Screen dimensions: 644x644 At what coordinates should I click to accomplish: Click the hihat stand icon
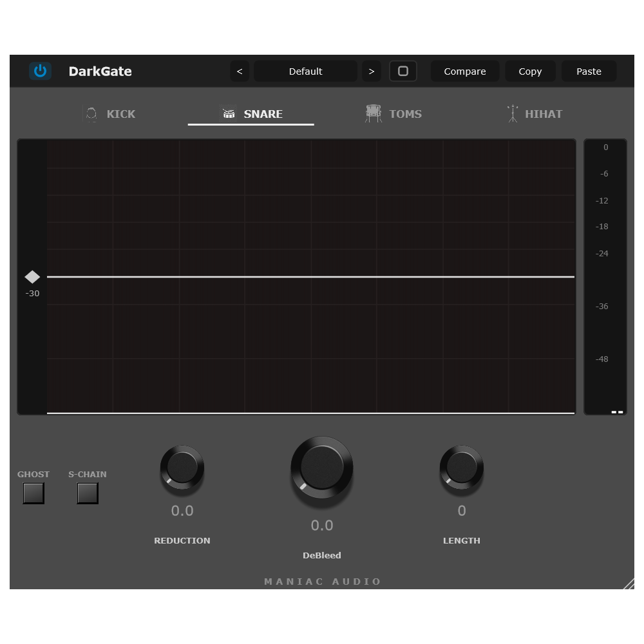click(512, 114)
